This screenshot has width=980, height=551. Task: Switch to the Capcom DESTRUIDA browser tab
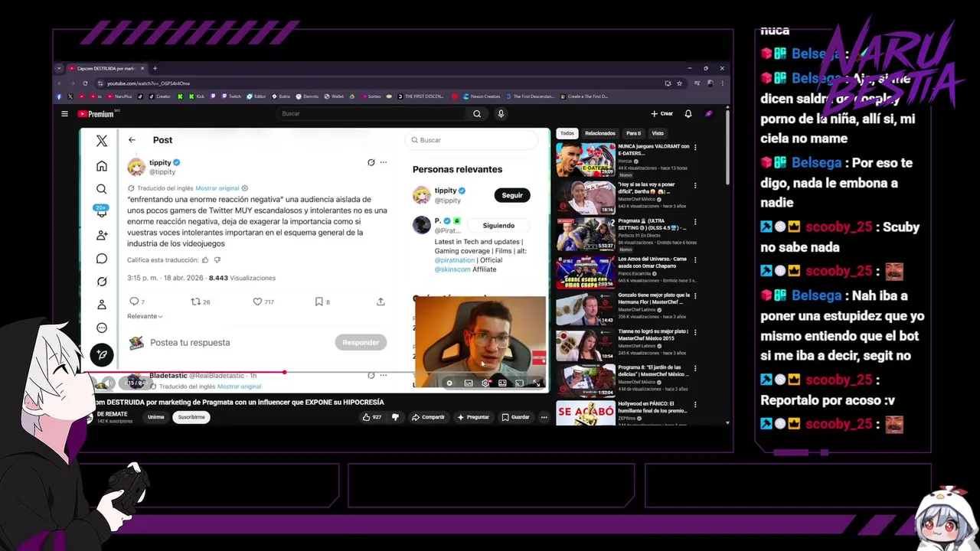coord(106,68)
